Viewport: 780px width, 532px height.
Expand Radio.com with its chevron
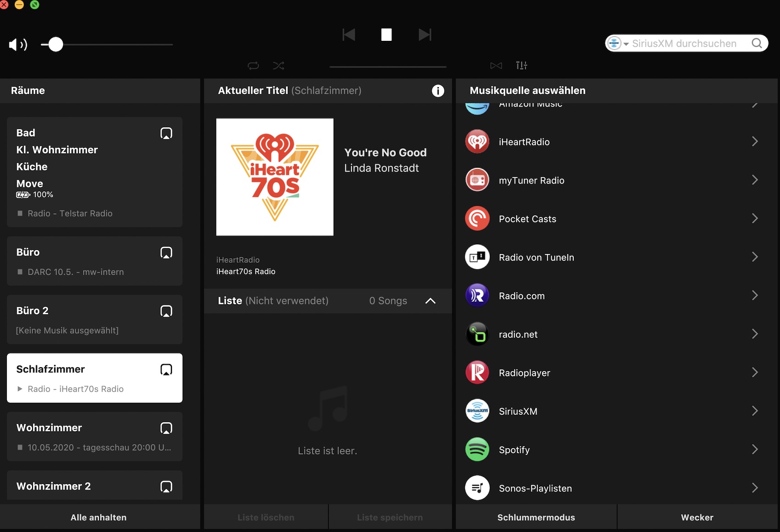tap(755, 296)
